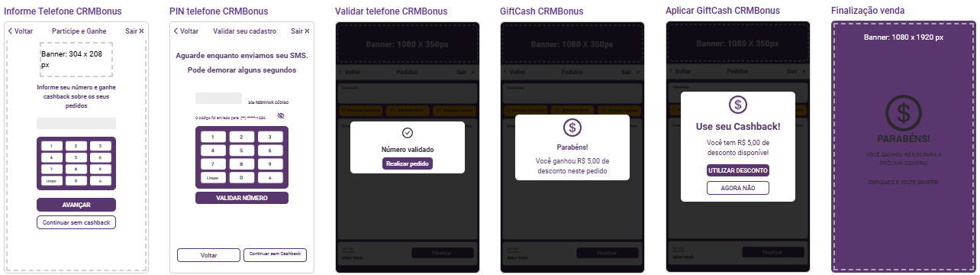The image size is (980, 275).
Task: Click the checkmark icon above Número validado
Action: [x=407, y=133]
